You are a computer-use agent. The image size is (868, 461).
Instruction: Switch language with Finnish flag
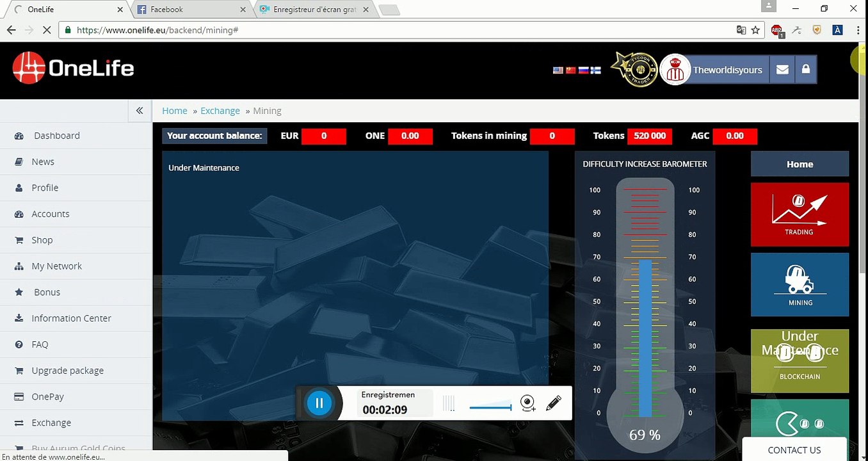click(x=596, y=70)
